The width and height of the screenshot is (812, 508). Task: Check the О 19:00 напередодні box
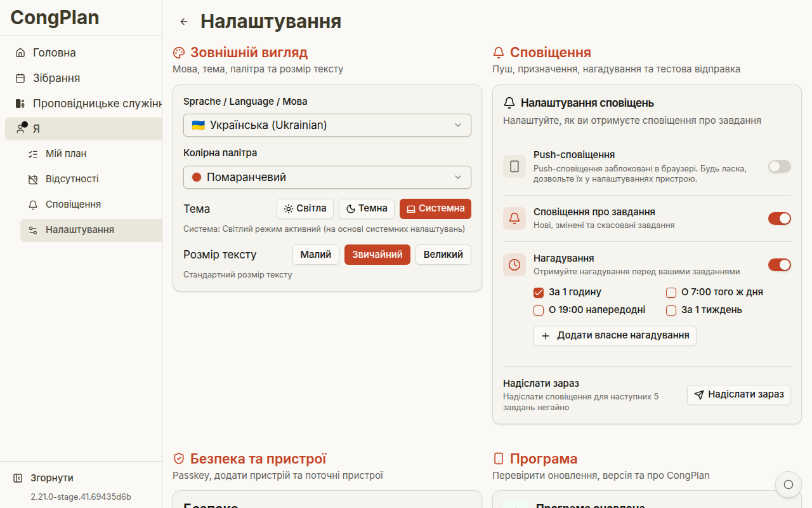(x=539, y=311)
